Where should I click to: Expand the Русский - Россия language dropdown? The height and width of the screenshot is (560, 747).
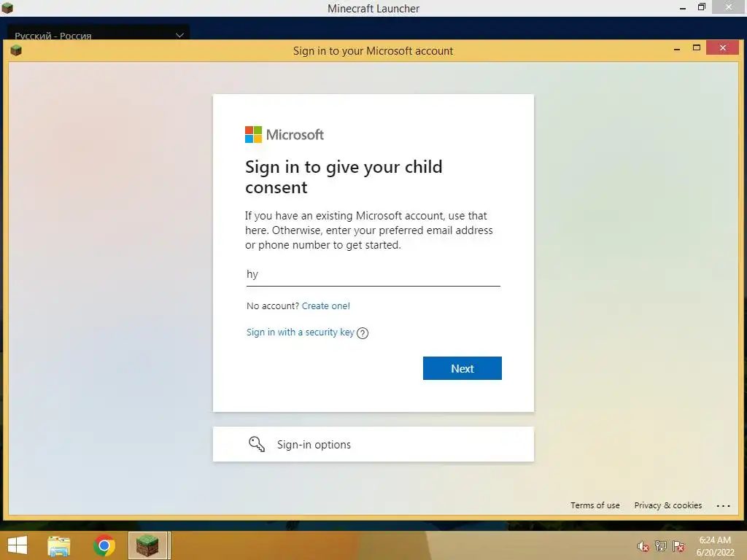point(98,35)
